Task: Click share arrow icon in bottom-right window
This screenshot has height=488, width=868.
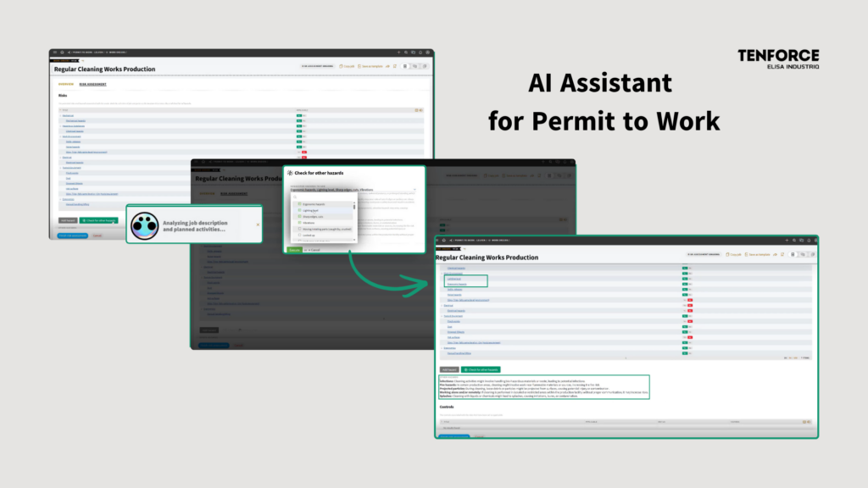Action: tap(775, 254)
